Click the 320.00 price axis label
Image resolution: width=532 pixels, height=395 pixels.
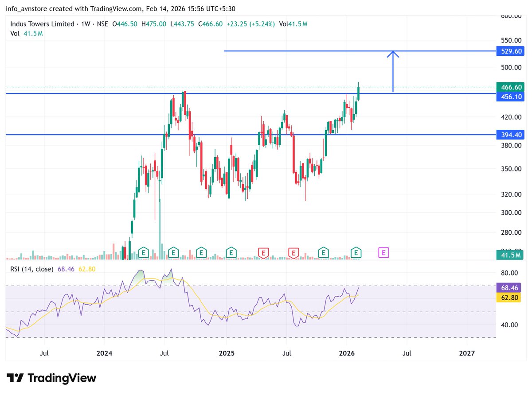(x=511, y=194)
